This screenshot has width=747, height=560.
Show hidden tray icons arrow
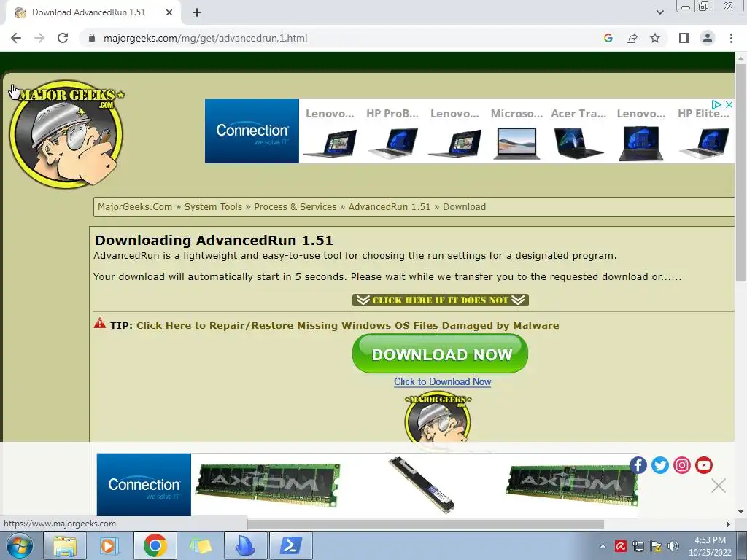click(x=603, y=546)
